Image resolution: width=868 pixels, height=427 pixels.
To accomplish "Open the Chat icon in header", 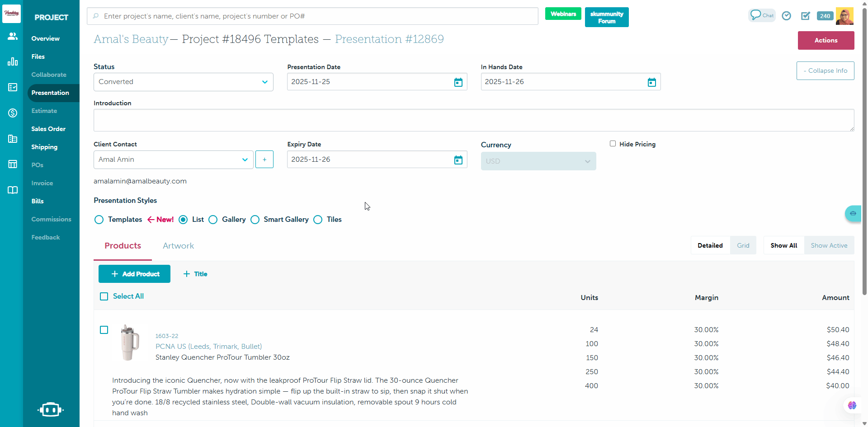I will 762,15.
